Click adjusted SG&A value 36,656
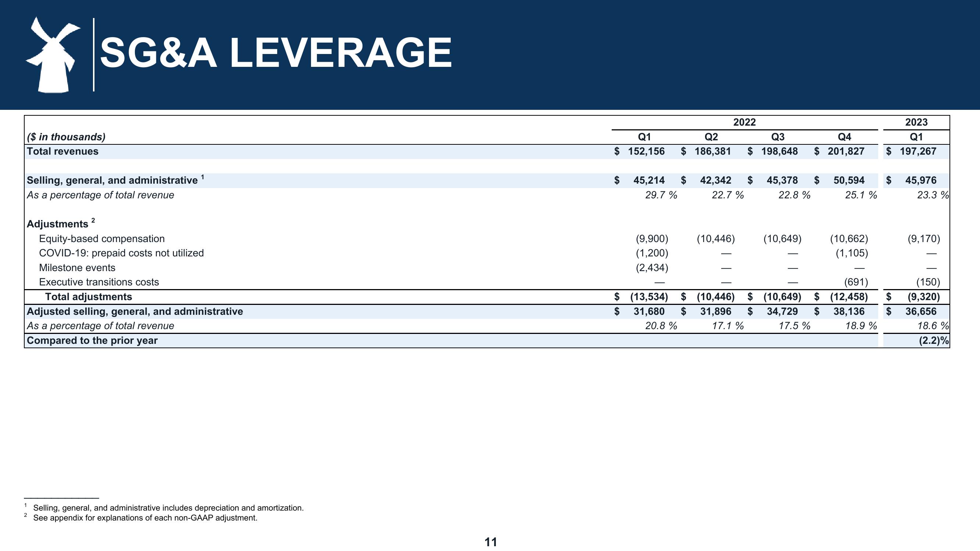 click(921, 311)
